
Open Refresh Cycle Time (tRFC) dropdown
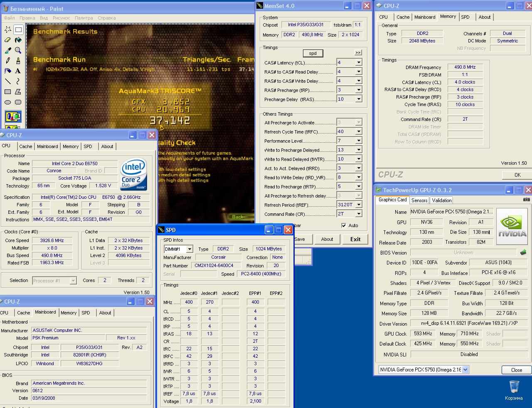click(358, 132)
